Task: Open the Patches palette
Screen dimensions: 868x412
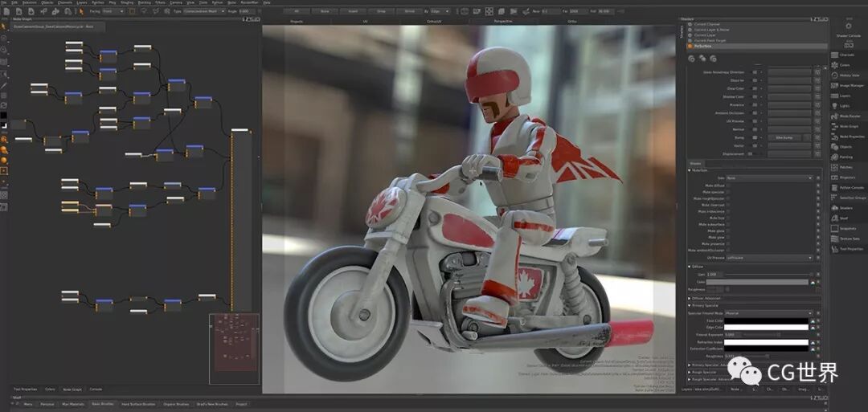Action: point(842,167)
